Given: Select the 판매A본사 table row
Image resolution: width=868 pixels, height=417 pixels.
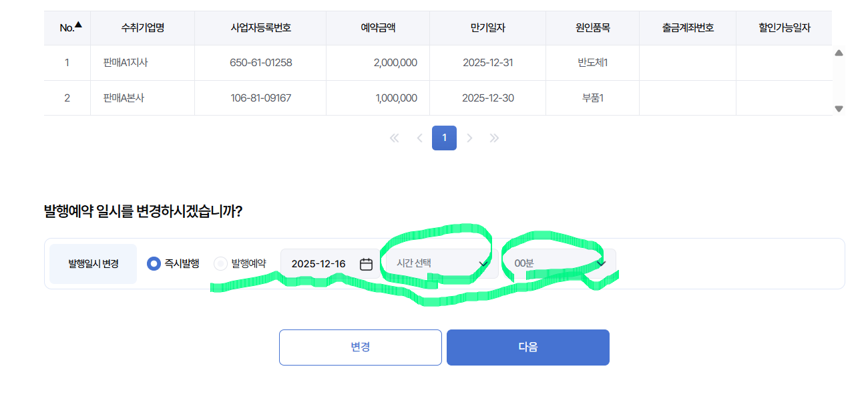Looking at the screenshot, I should click(438, 98).
